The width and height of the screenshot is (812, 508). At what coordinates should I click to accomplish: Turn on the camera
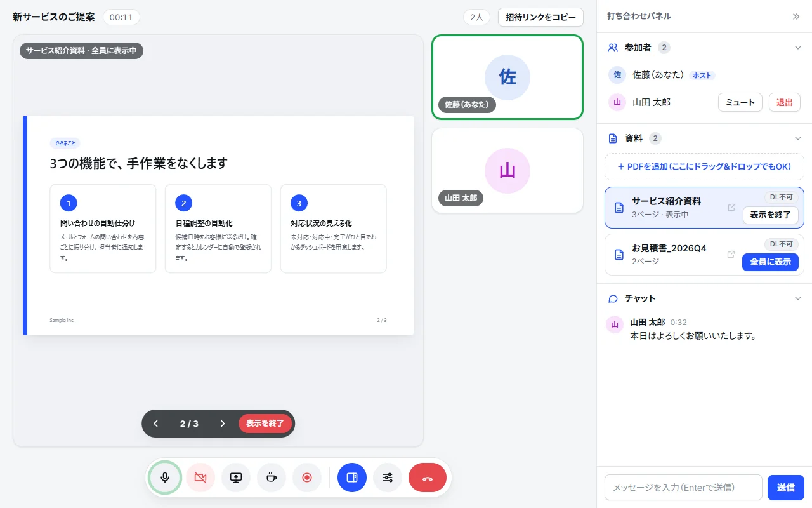coord(200,478)
